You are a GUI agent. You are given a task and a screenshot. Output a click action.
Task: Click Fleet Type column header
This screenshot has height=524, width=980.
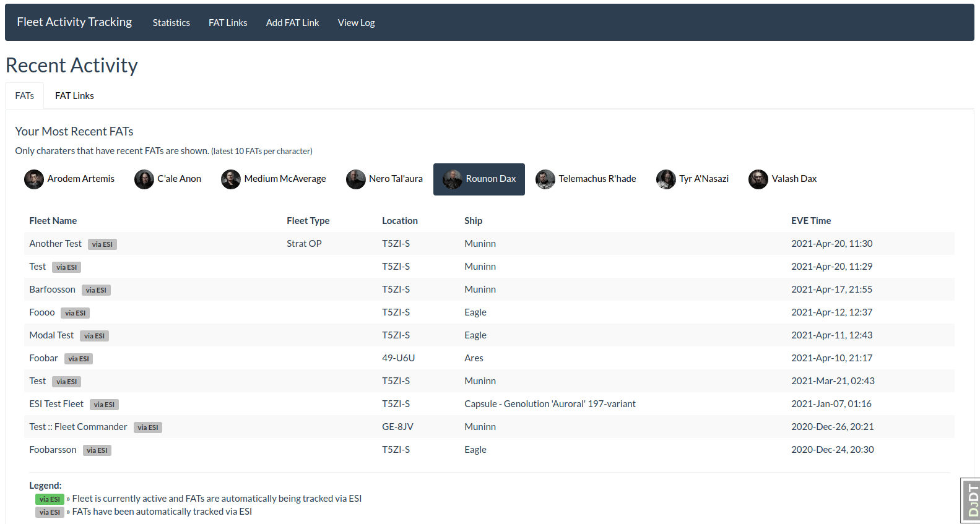[x=308, y=221]
